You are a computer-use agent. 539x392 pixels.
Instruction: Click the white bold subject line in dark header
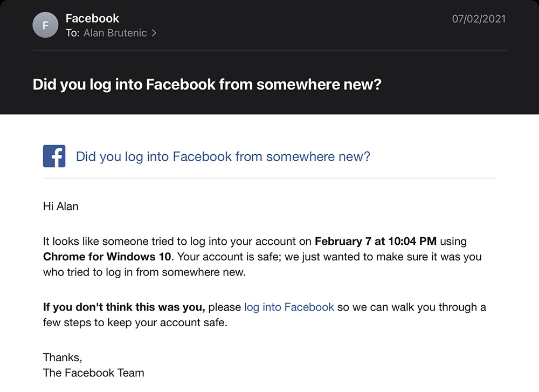207,85
